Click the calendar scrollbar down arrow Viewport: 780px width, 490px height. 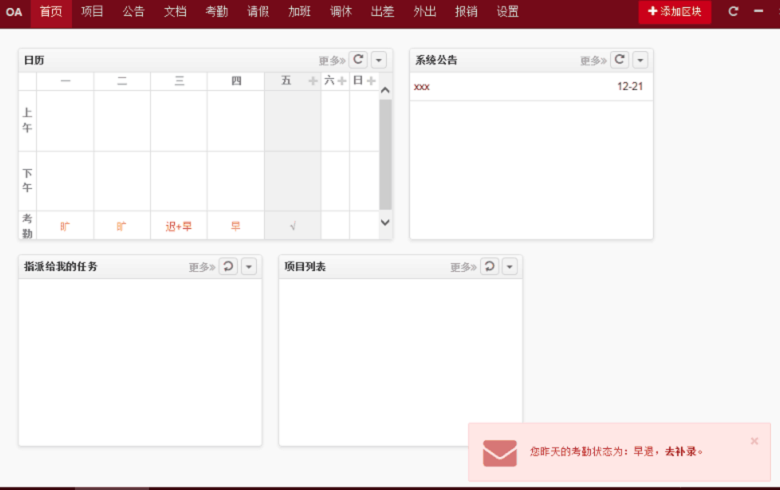(x=385, y=222)
